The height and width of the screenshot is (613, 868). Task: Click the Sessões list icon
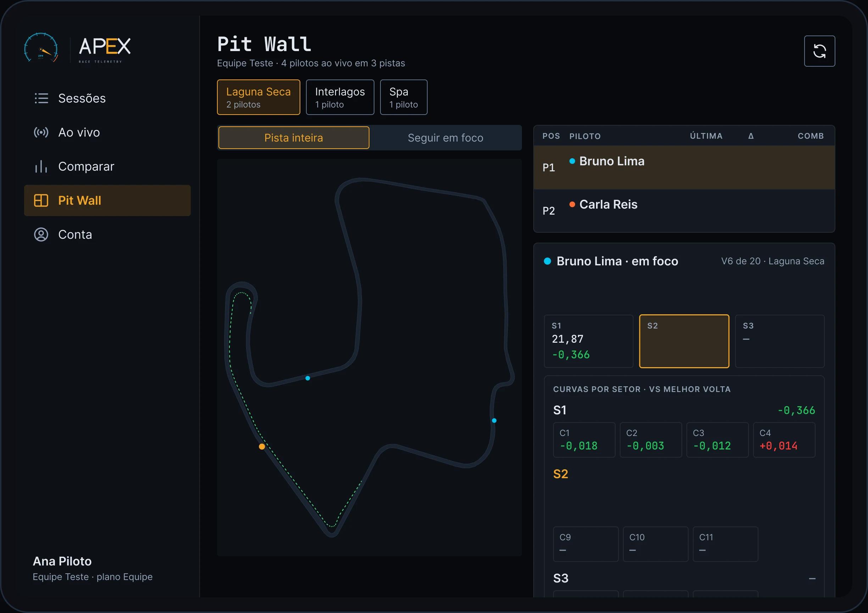41,98
